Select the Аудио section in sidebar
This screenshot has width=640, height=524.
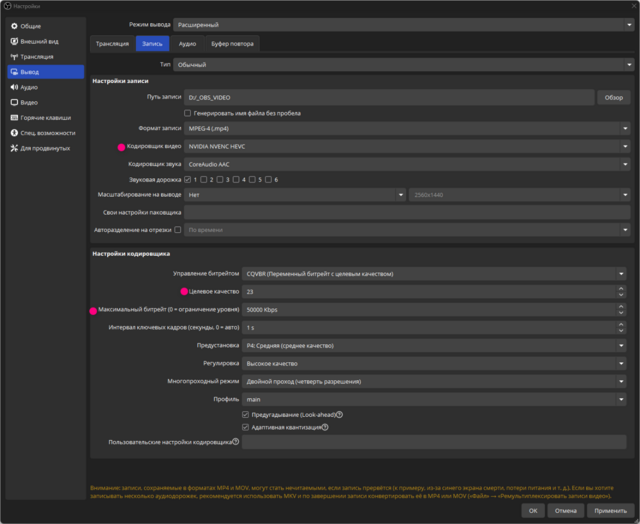pyautogui.click(x=30, y=87)
